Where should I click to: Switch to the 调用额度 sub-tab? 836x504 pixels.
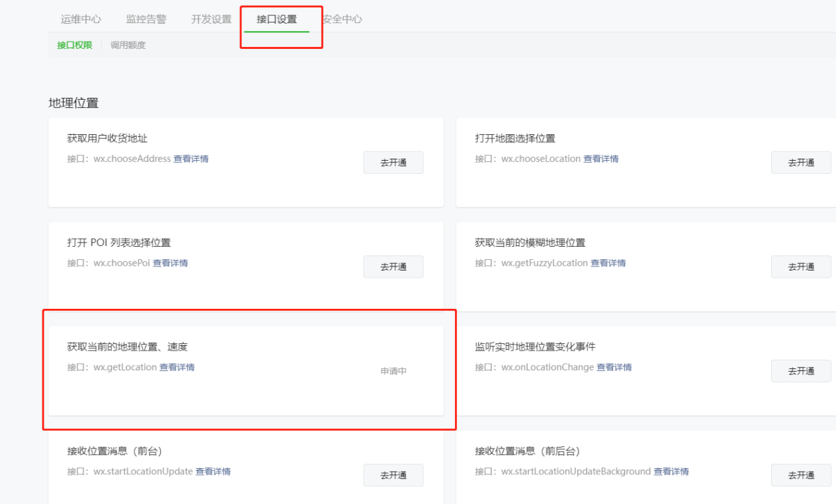coord(127,45)
